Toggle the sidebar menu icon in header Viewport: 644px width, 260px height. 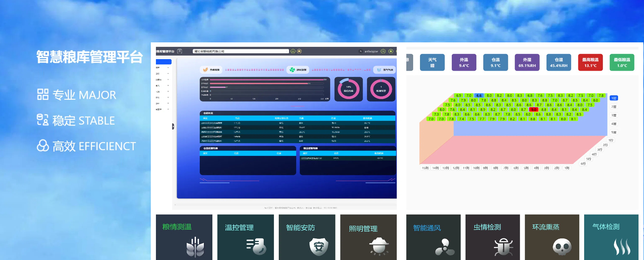(180, 51)
